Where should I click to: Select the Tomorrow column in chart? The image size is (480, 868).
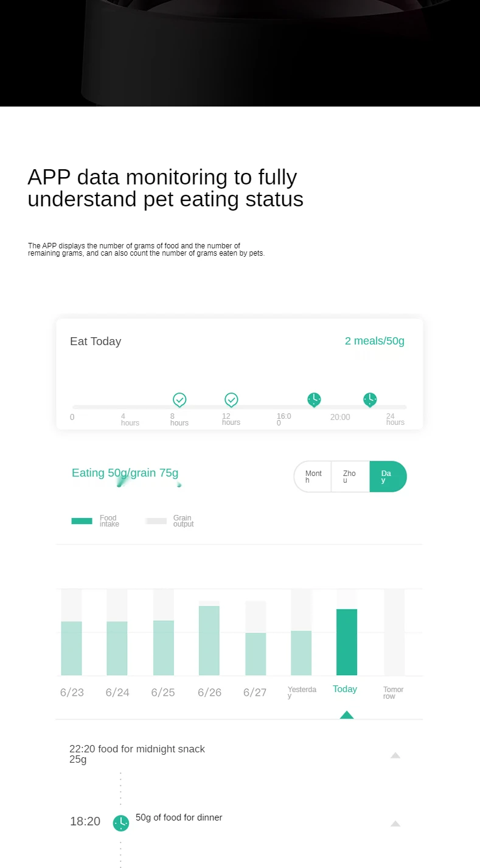click(394, 633)
